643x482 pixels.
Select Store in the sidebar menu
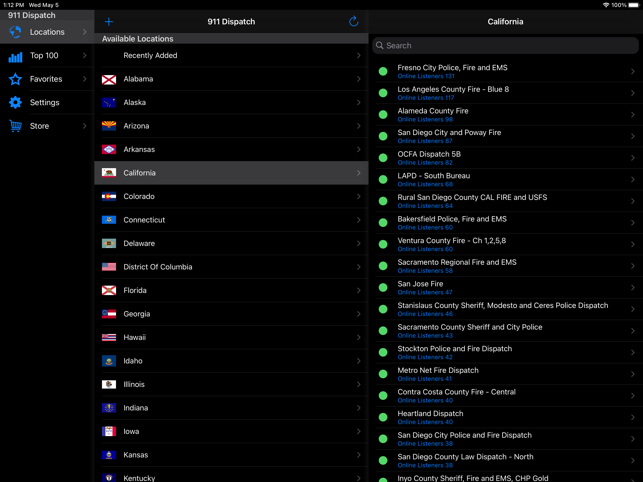pos(47,126)
